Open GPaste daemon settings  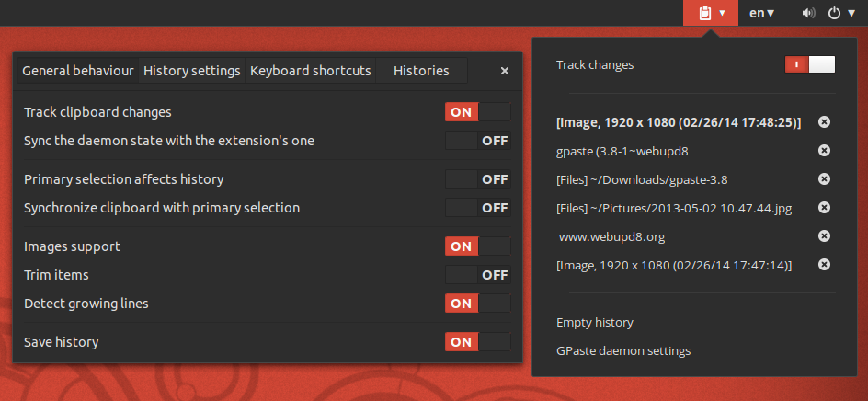tap(623, 350)
